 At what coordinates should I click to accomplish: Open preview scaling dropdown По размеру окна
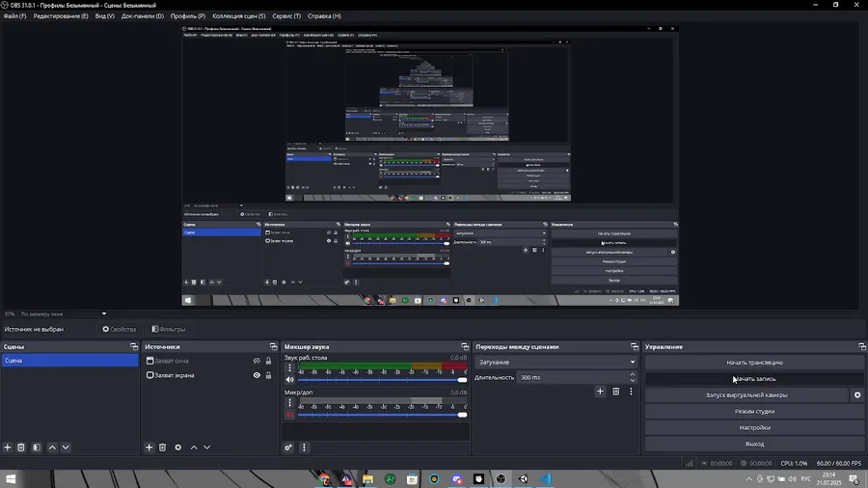tap(63, 313)
